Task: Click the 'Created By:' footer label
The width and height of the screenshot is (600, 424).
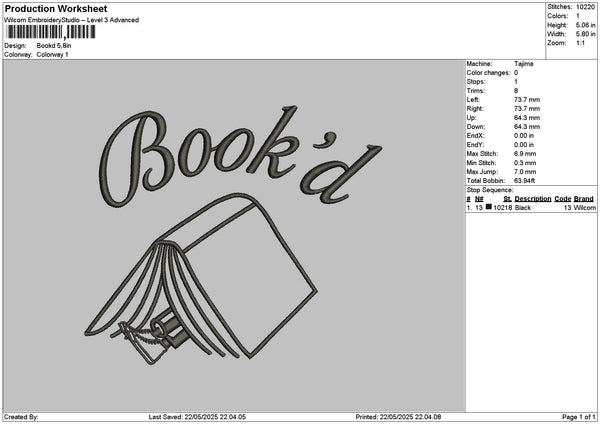Action: point(21,417)
